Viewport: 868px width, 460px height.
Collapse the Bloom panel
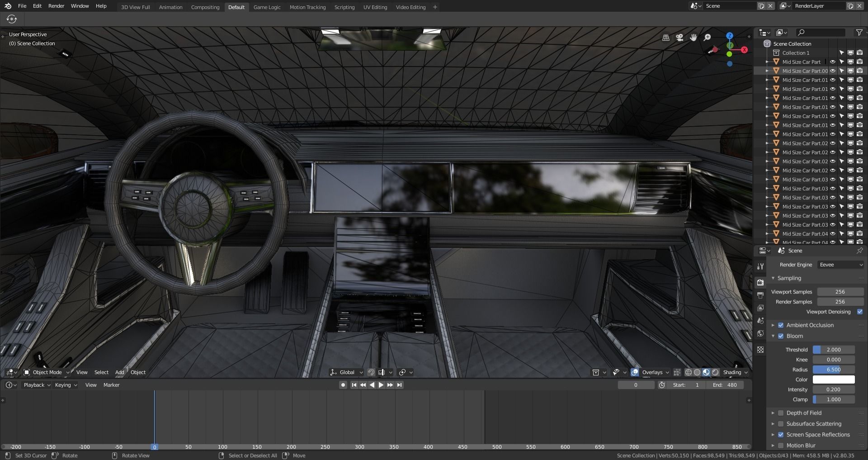click(x=773, y=336)
